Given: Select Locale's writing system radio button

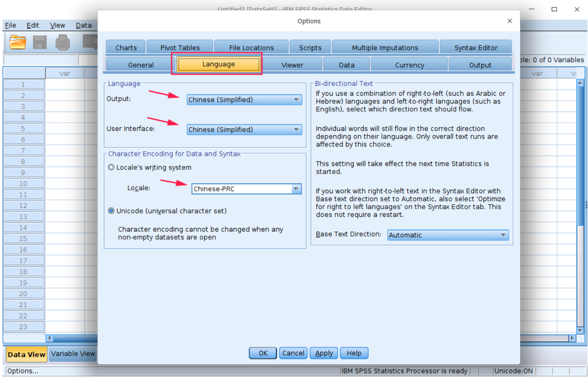Looking at the screenshot, I should click(111, 167).
